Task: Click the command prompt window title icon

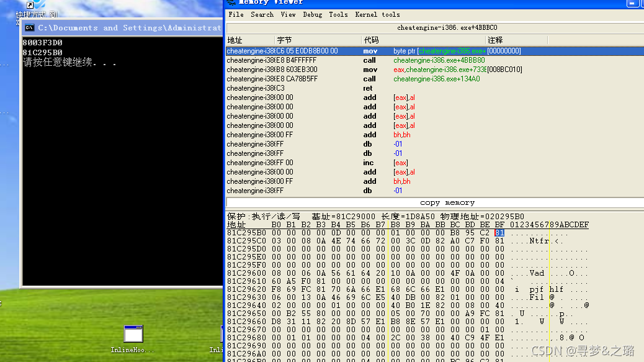Action: (x=29, y=28)
